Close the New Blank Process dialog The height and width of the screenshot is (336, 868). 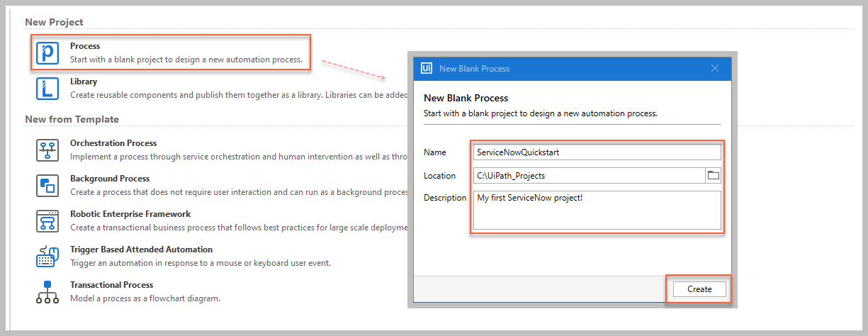click(x=715, y=68)
